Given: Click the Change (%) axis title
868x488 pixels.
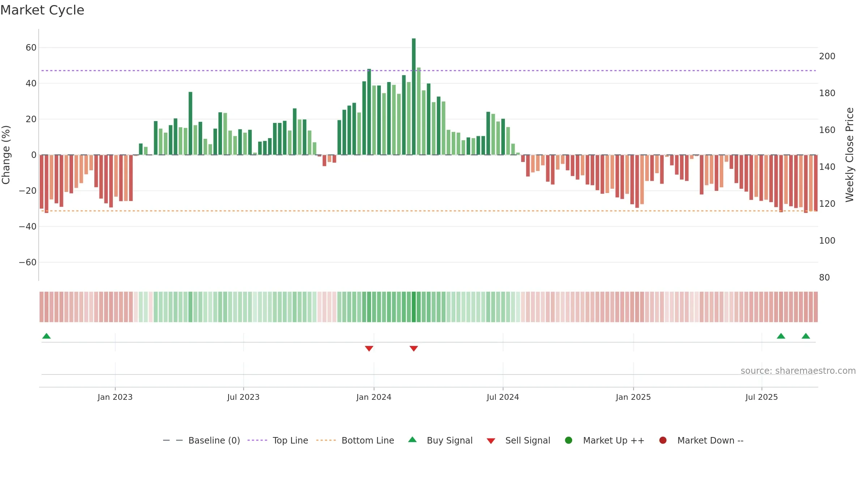Looking at the screenshot, I should tap(6, 155).
